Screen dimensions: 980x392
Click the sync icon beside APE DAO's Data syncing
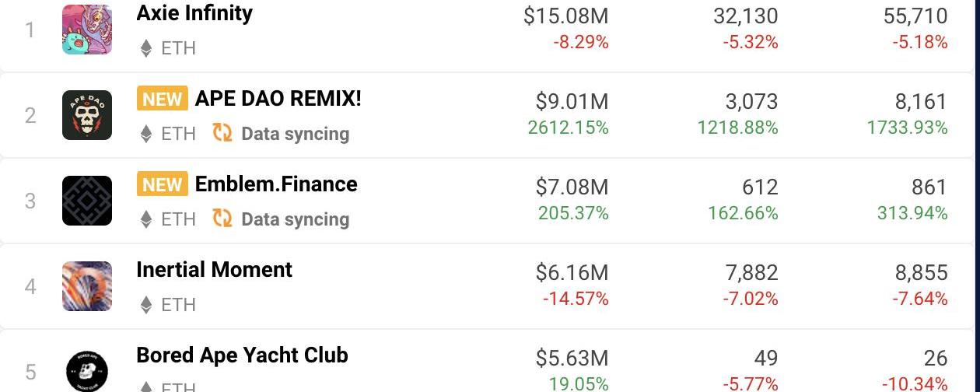[x=222, y=133]
